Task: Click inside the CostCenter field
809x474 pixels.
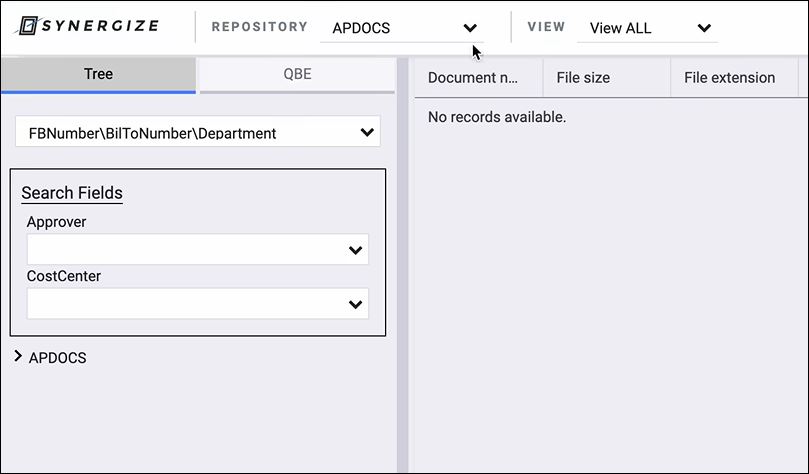Action: 198,304
